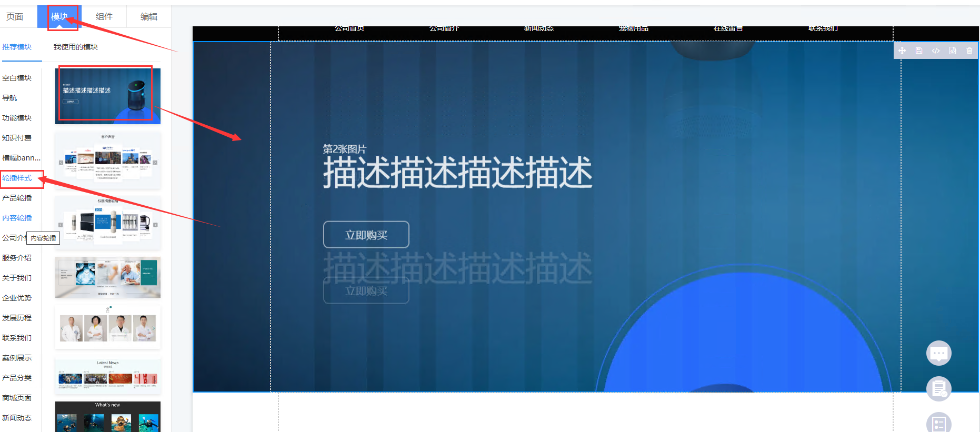Click the floating chat bubble icon
Viewport: 980px width, 432px height.
click(x=938, y=353)
